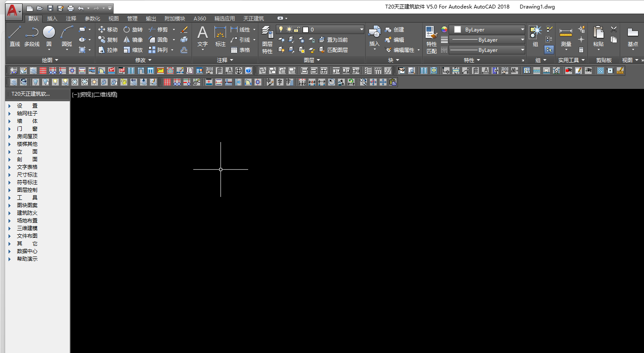Expand the 绘图 panel flyout arrow
The image size is (644, 353).
point(57,60)
